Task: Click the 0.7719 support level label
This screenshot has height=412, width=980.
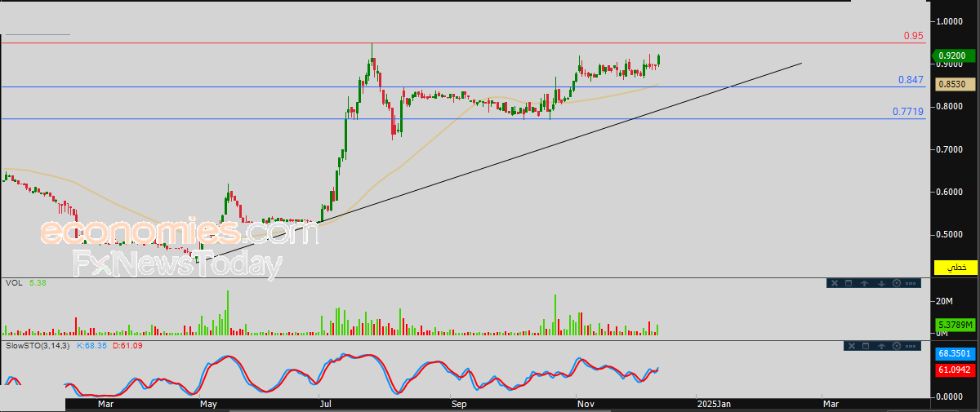Action: click(x=907, y=111)
